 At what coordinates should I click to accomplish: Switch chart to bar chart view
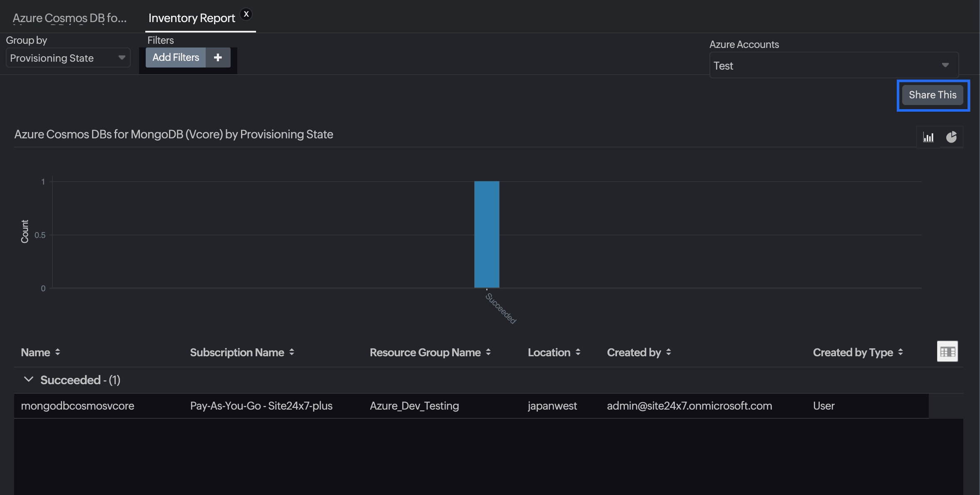[928, 137]
